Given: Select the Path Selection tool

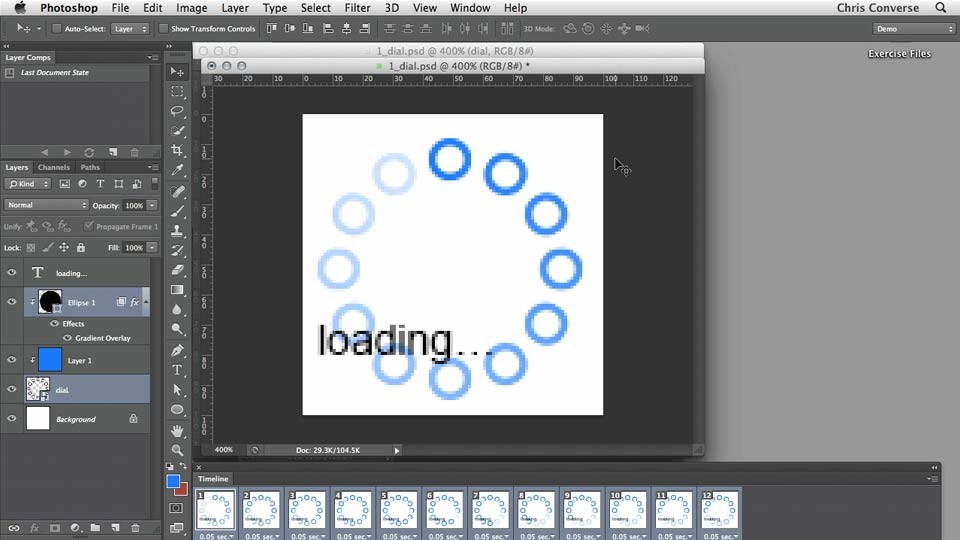Looking at the screenshot, I should click(177, 389).
